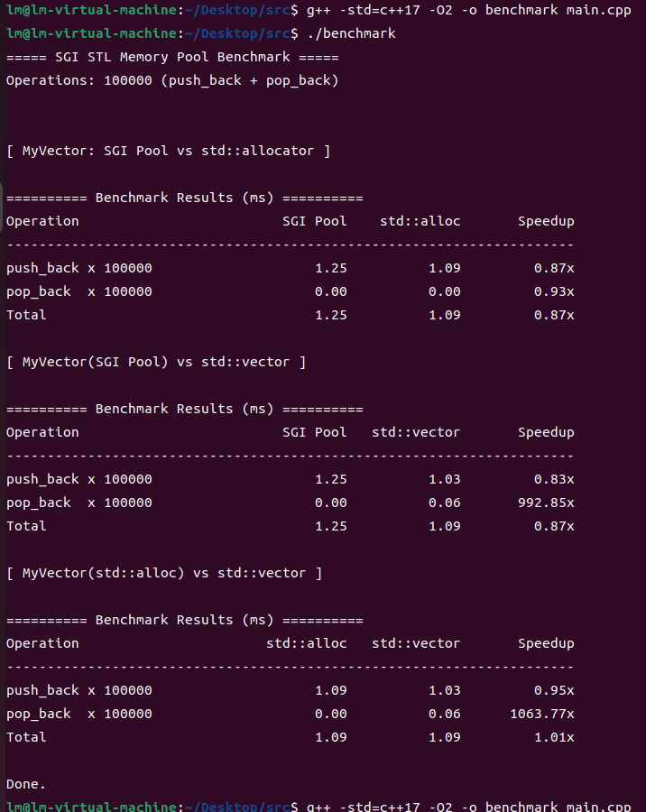Click "push_back x 100000" label in the std::allocator comparison table
Image resolution: width=646 pixels, height=812 pixels.
click(x=79, y=268)
